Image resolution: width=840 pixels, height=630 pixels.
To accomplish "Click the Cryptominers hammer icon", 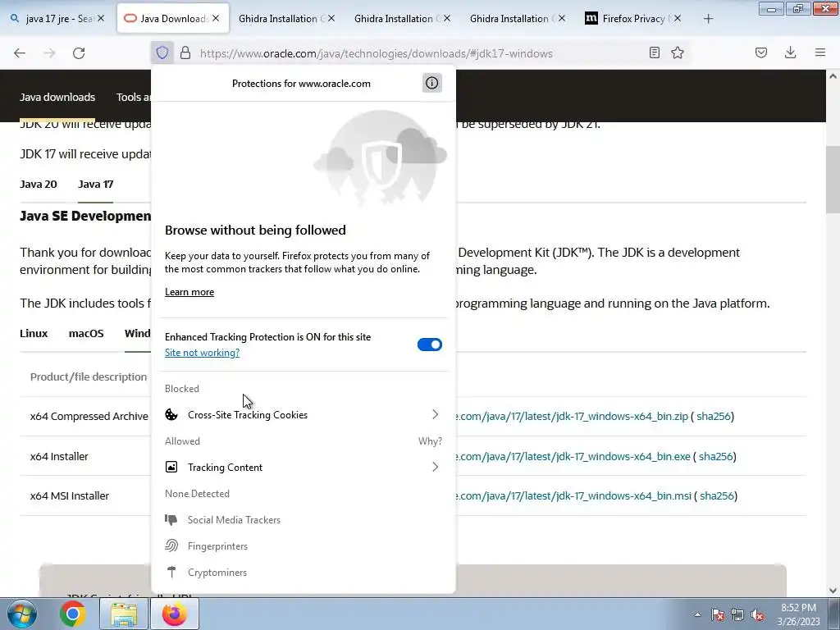I will click(171, 572).
